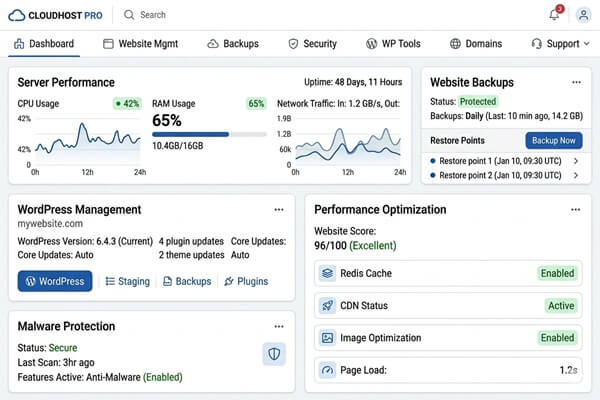Click the Uptime: 48 Days, 11 Hours text
The width and height of the screenshot is (600, 400).
[353, 82]
